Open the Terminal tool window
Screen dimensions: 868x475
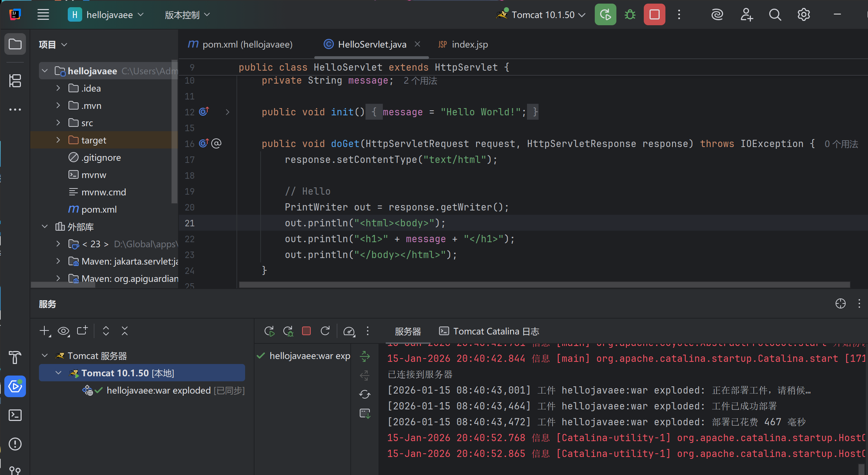click(x=15, y=415)
